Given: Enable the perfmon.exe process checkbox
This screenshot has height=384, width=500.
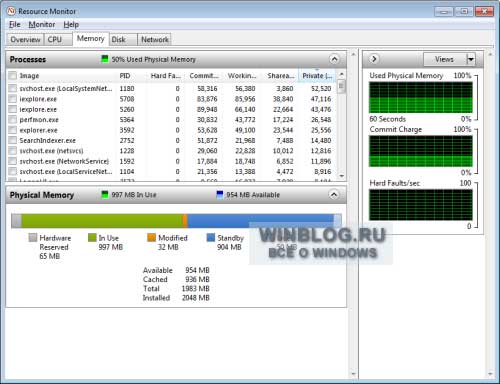Looking at the screenshot, I should click(12, 119).
